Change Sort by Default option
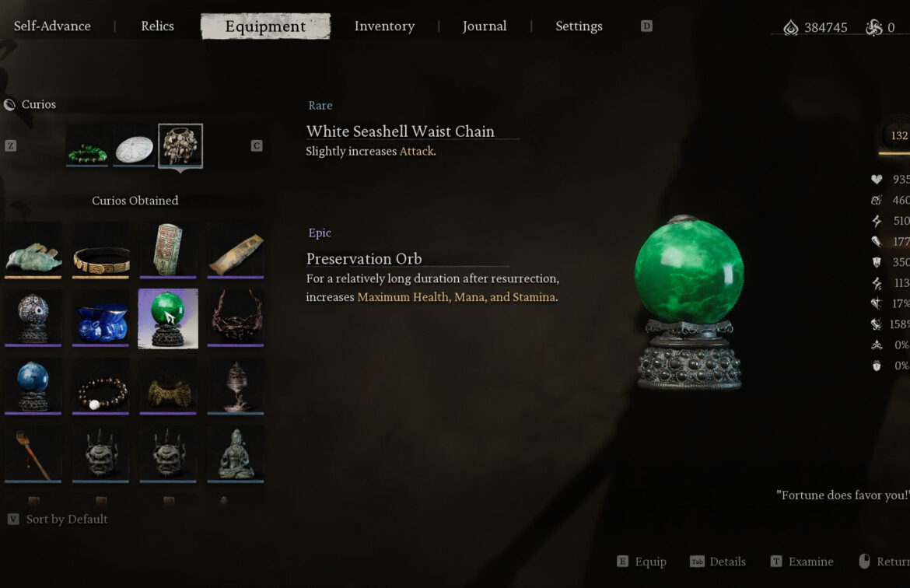Viewport: 910px width, 588px height. click(58, 519)
